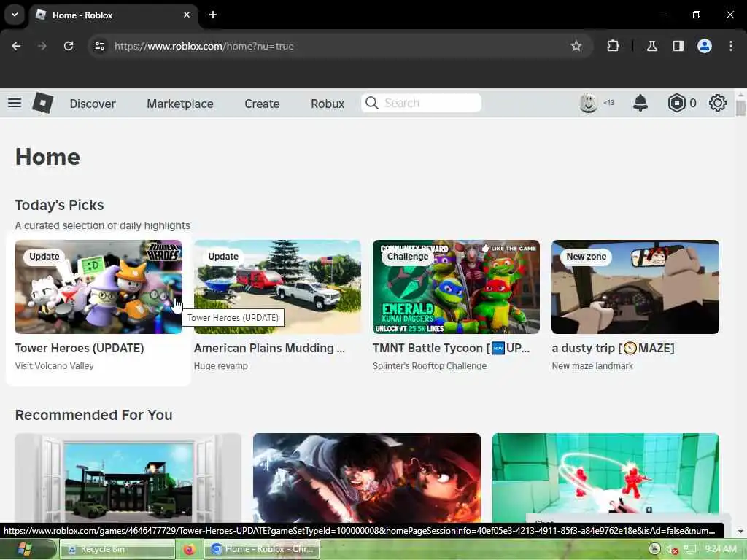Open the hamburger navigation menu

(15, 103)
